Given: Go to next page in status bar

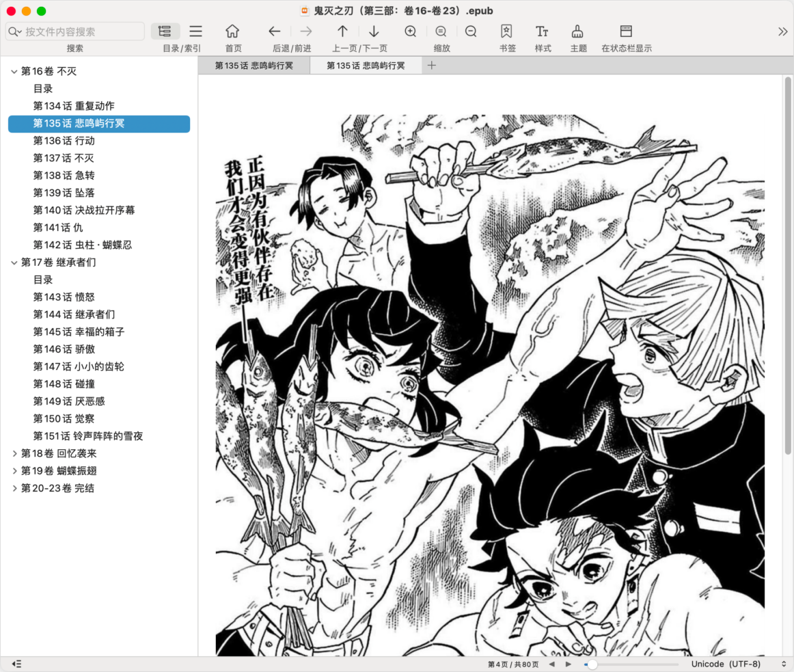Looking at the screenshot, I should [x=568, y=664].
